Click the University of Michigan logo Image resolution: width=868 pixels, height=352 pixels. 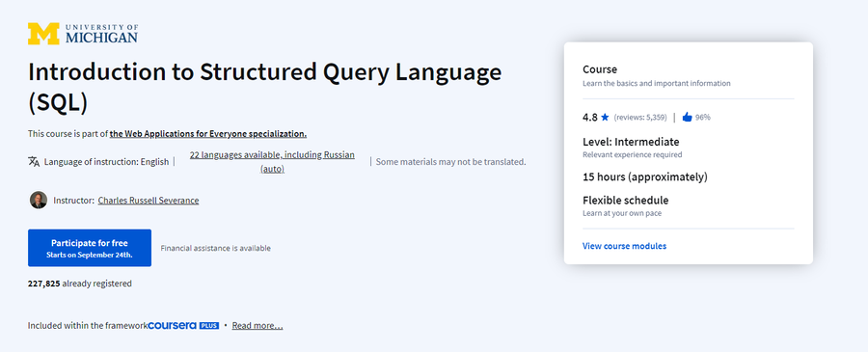[x=83, y=34]
